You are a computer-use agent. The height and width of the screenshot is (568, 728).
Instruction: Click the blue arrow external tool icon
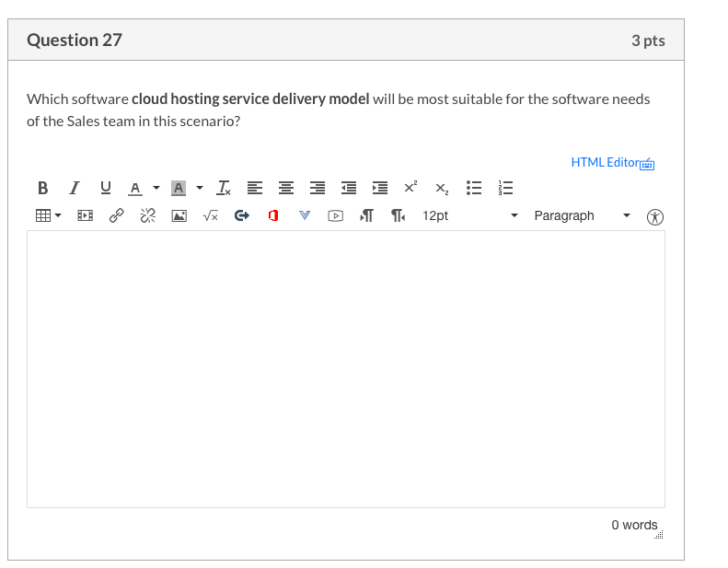[x=242, y=215]
